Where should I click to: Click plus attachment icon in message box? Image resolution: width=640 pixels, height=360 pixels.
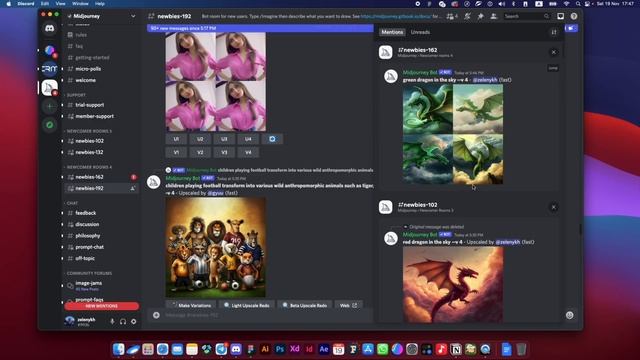coord(156,315)
